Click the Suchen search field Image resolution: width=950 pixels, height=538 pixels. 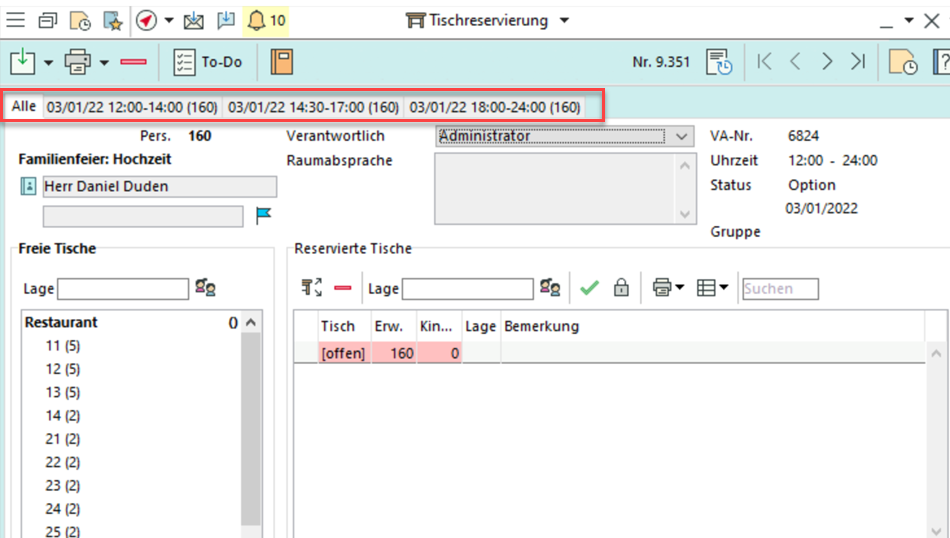(780, 289)
